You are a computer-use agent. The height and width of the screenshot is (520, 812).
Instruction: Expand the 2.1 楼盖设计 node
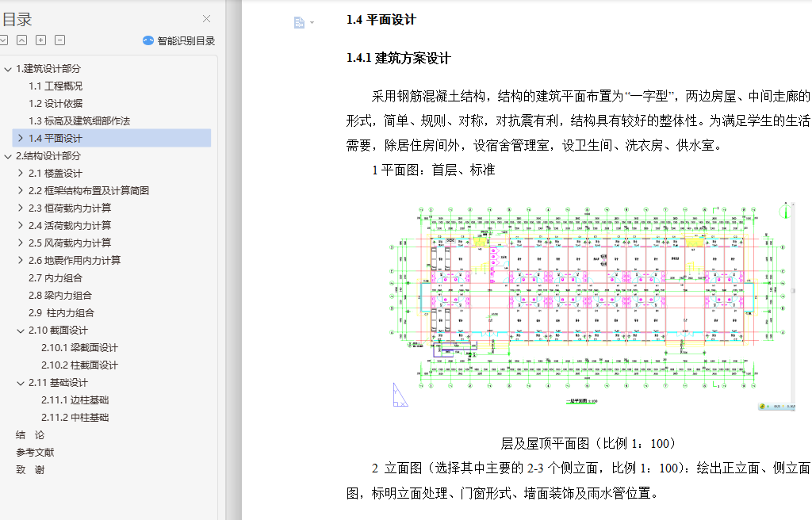click(x=20, y=173)
